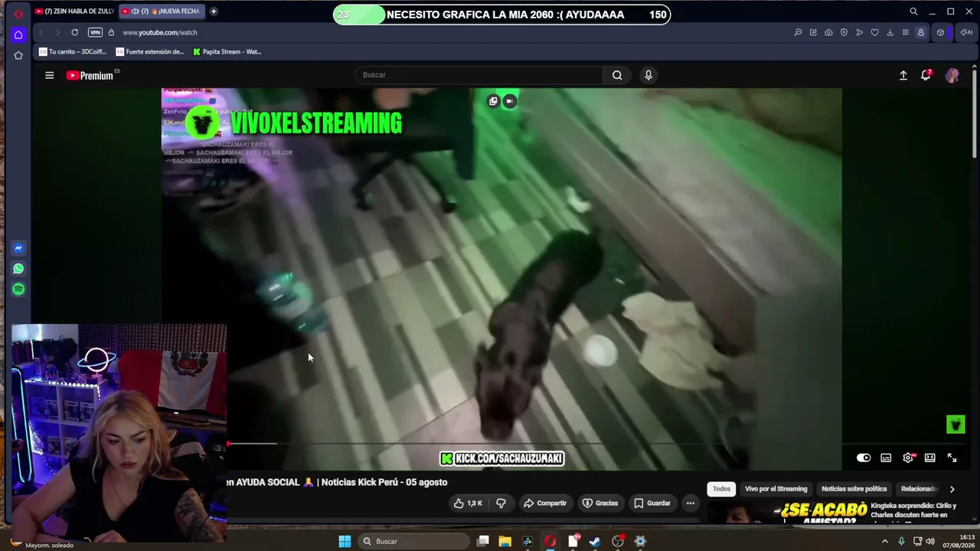Take a snapshot with the camera icon
Viewport: 980px width, 551px height.
828,32
